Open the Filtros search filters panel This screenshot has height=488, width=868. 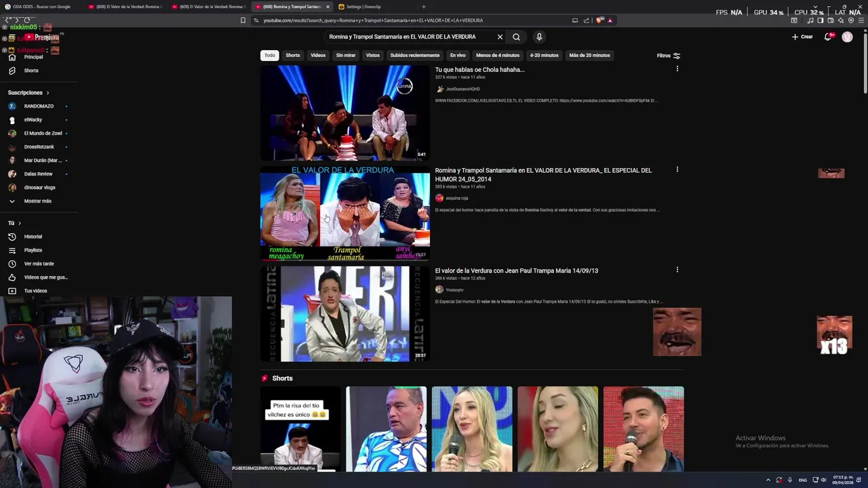(669, 56)
